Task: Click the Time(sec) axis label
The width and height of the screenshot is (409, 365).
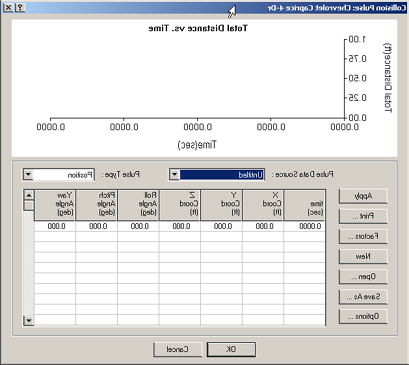Action: point(197,145)
